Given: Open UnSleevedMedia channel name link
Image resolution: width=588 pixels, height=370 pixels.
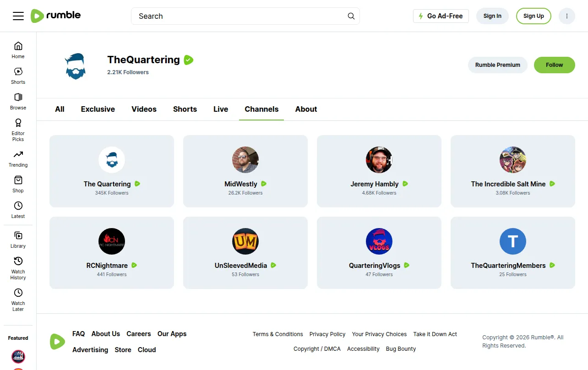Looking at the screenshot, I should [x=241, y=266].
